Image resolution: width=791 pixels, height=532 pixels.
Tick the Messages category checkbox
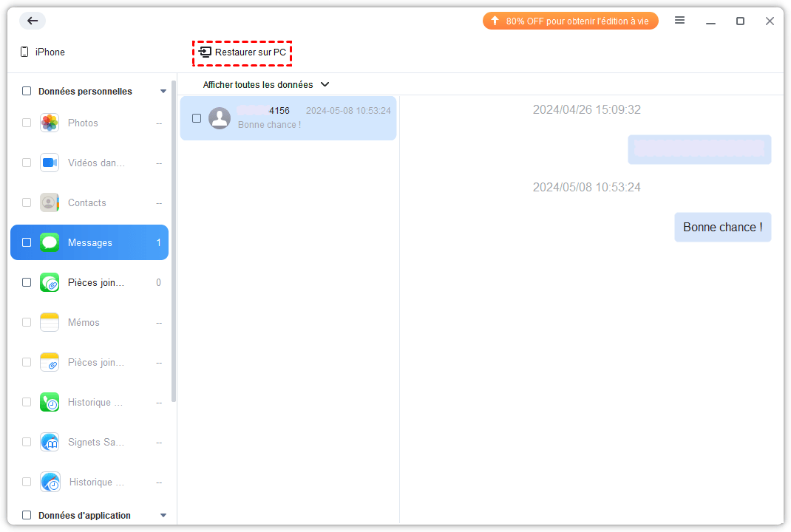[27, 242]
